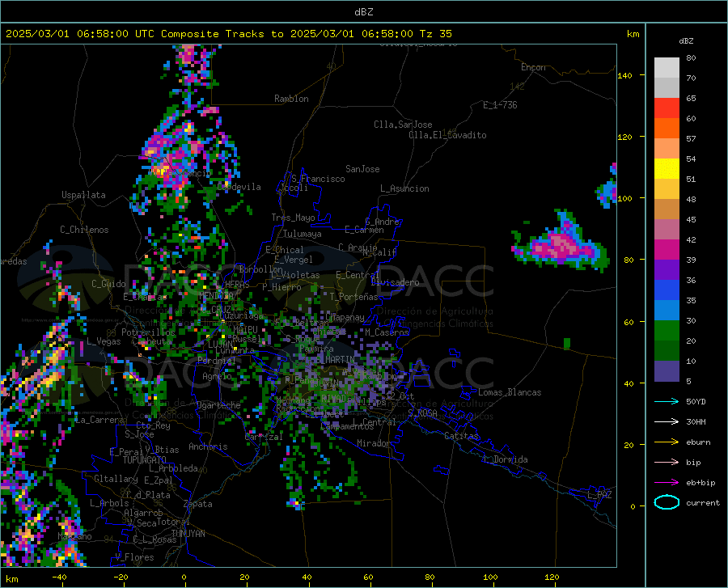Click the Zapata map label
728x588 pixels.
click(x=198, y=504)
